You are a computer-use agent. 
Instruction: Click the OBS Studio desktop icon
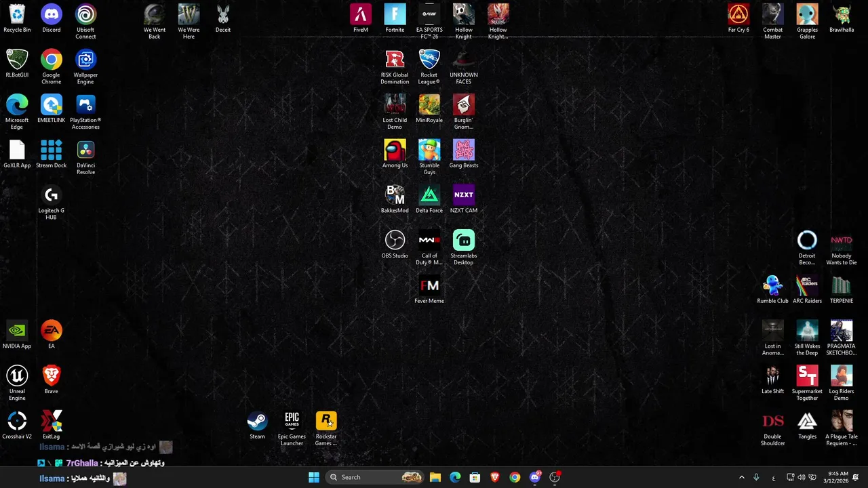coord(395,245)
